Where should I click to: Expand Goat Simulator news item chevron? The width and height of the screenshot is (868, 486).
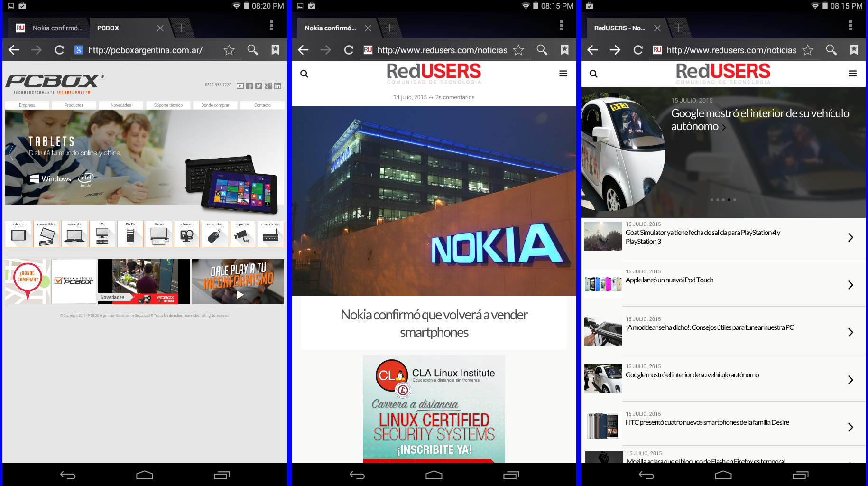(x=850, y=237)
